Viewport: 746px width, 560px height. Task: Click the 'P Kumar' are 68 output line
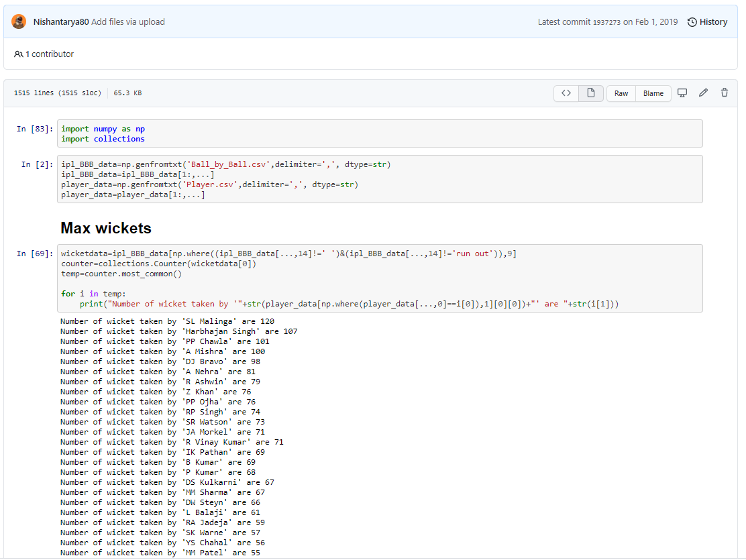tap(158, 472)
